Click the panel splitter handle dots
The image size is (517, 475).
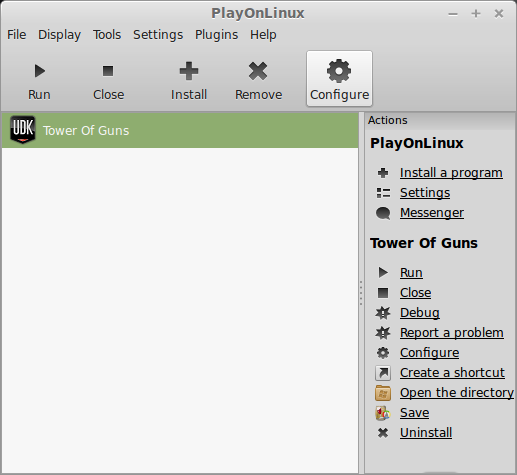[x=361, y=293]
